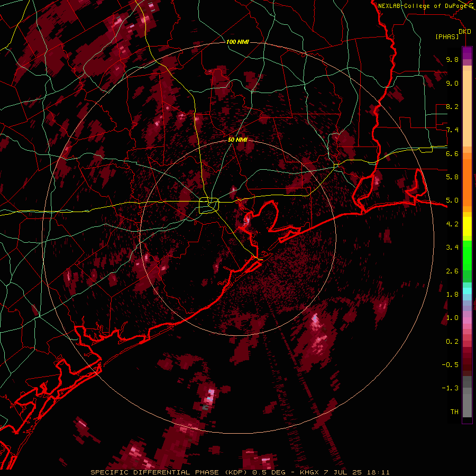Pick the bright green color bar segment
476x476 pixels.
tap(467, 255)
